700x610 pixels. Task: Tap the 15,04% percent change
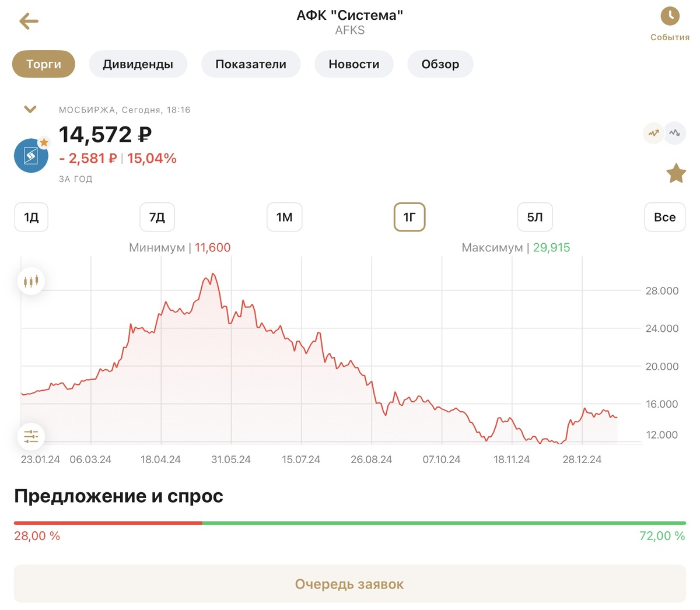click(152, 159)
